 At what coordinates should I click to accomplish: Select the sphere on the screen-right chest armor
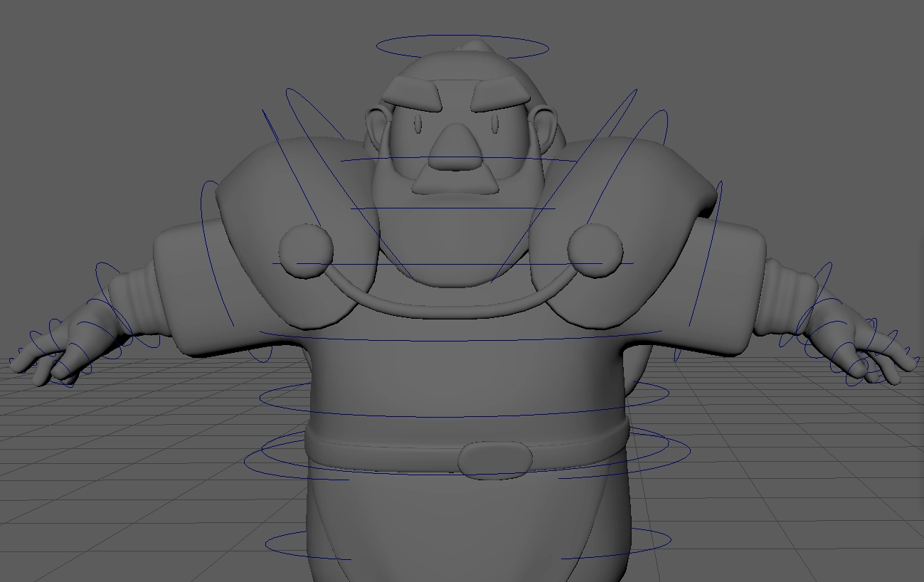[595, 250]
